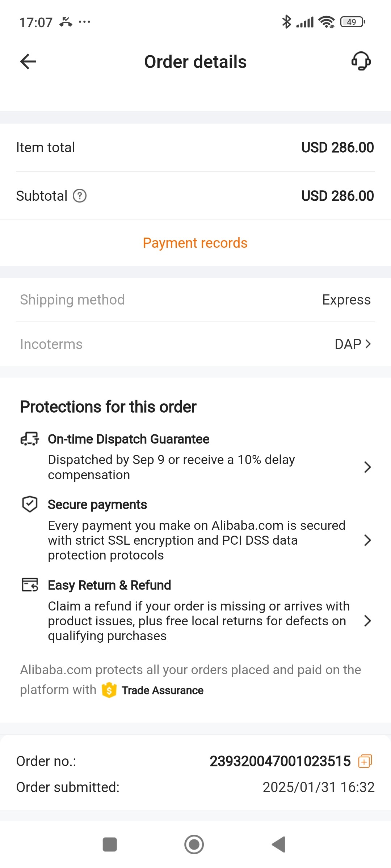391x868 pixels.
Task: Tap the Trade Assurance label
Action: pyautogui.click(x=163, y=690)
